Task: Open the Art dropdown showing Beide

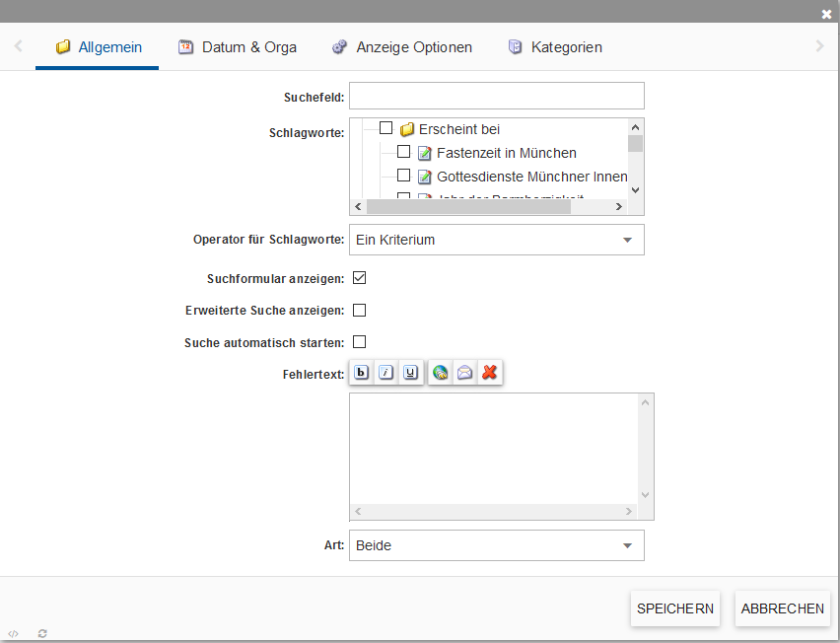Action: coord(496,545)
